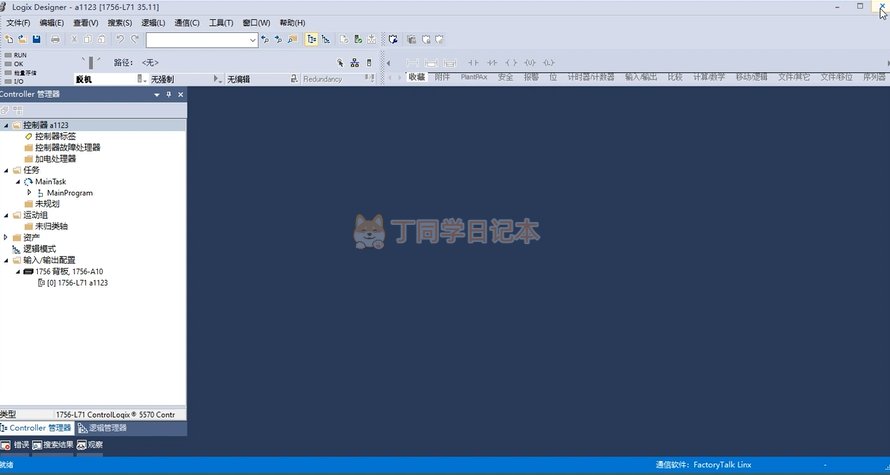Click the Undo arrow icon
Image resolution: width=890 pixels, height=475 pixels.
tap(120, 39)
